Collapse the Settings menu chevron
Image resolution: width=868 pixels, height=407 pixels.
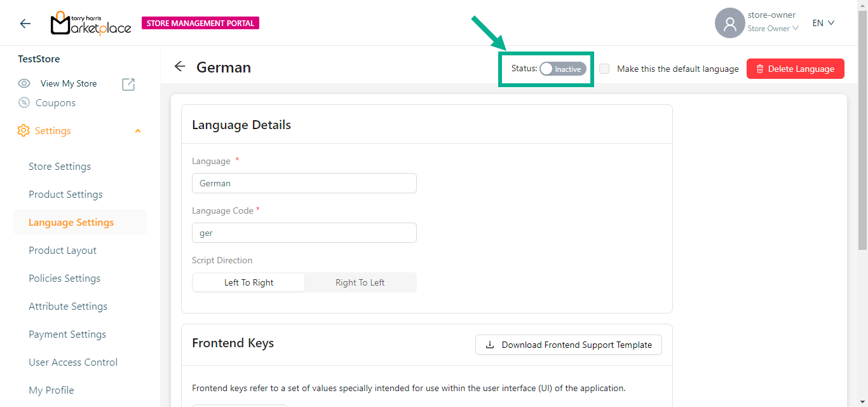138,131
